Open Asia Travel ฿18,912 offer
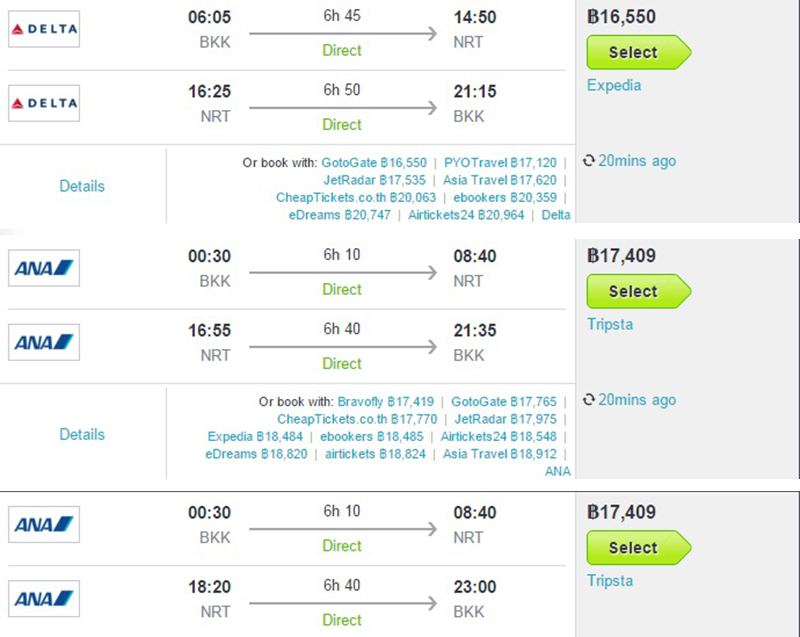Viewport: 800px width, 637px height. 500,454
